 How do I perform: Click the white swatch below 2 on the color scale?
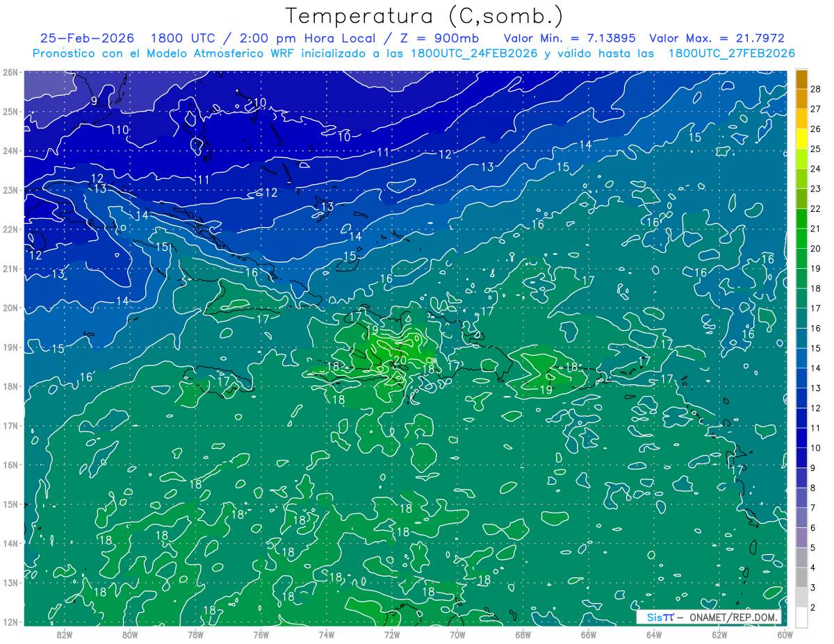point(801,617)
